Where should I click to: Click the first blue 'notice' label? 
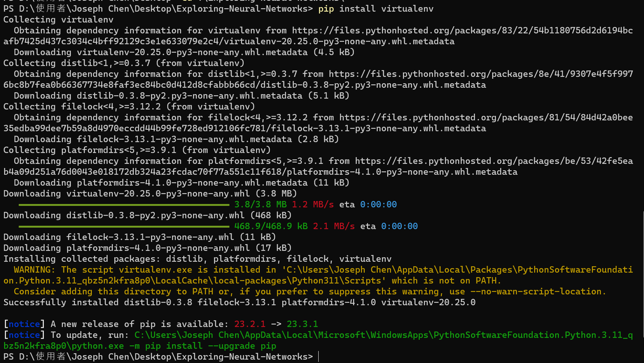click(24, 324)
